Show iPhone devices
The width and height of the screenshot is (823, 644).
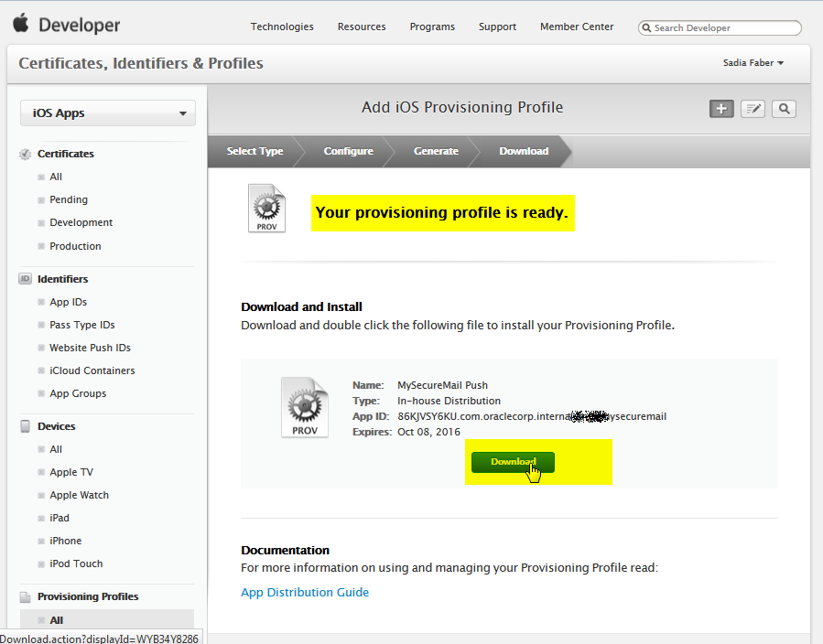(x=65, y=541)
